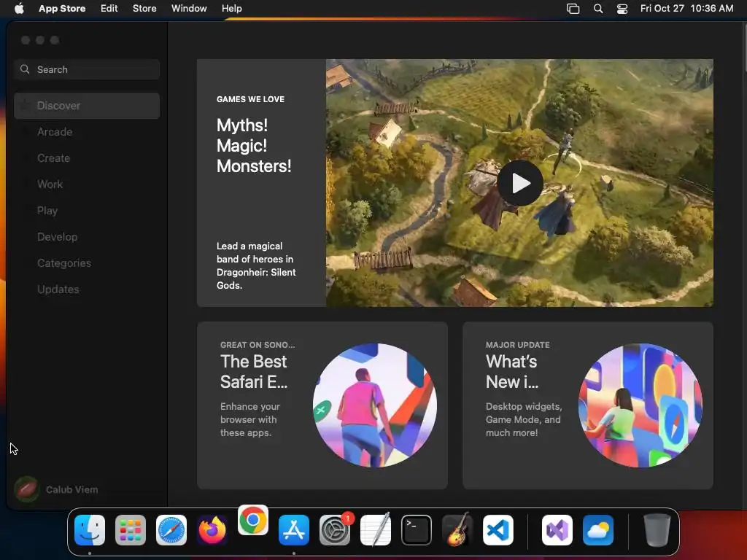Click 'Desktop widgets, Game Mode' description

(x=524, y=419)
